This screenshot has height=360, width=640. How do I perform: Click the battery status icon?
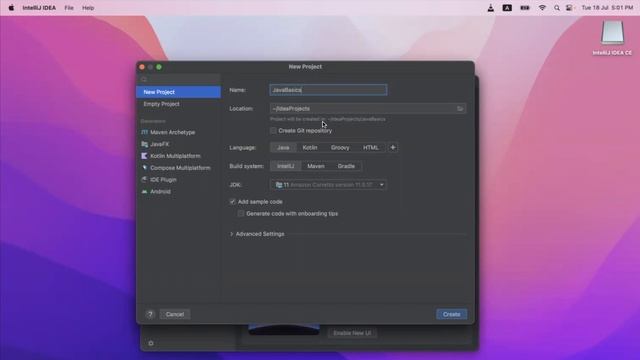pyautogui.click(x=525, y=8)
